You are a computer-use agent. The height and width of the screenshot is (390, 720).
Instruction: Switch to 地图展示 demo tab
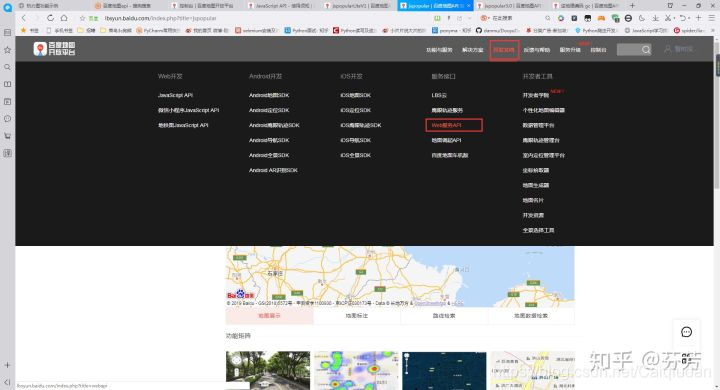[269, 316]
